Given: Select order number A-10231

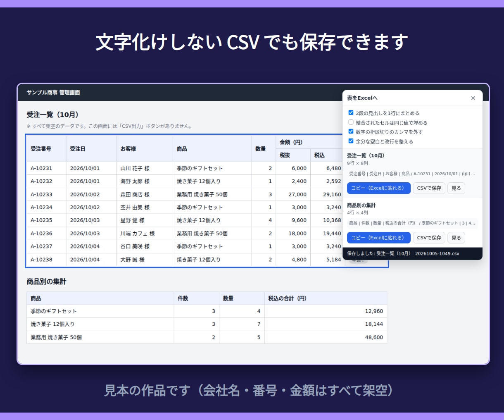Looking at the screenshot, I should [41, 168].
